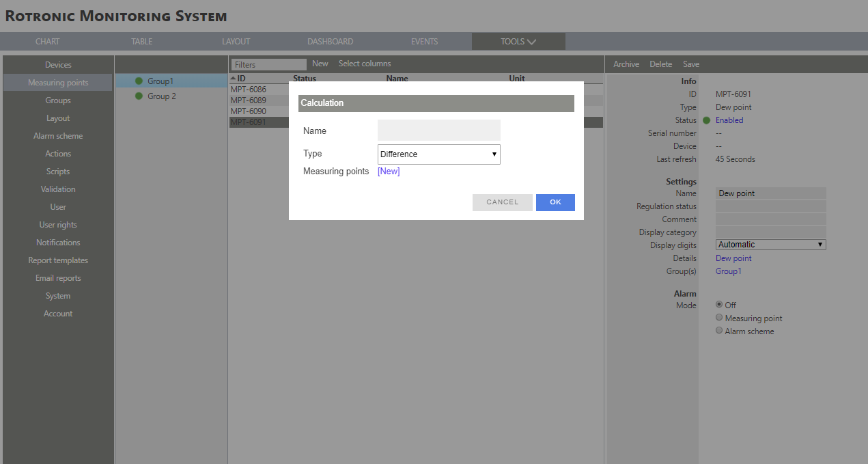Select the Alarm scheme alarm mode
The height and width of the screenshot is (464, 868).
pyautogui.click(x=719, y=331)
